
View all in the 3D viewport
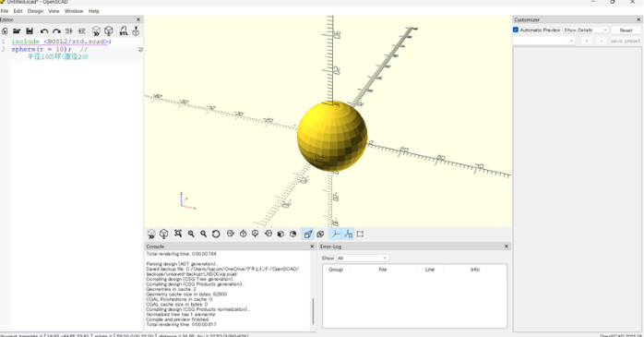point(178,234)
